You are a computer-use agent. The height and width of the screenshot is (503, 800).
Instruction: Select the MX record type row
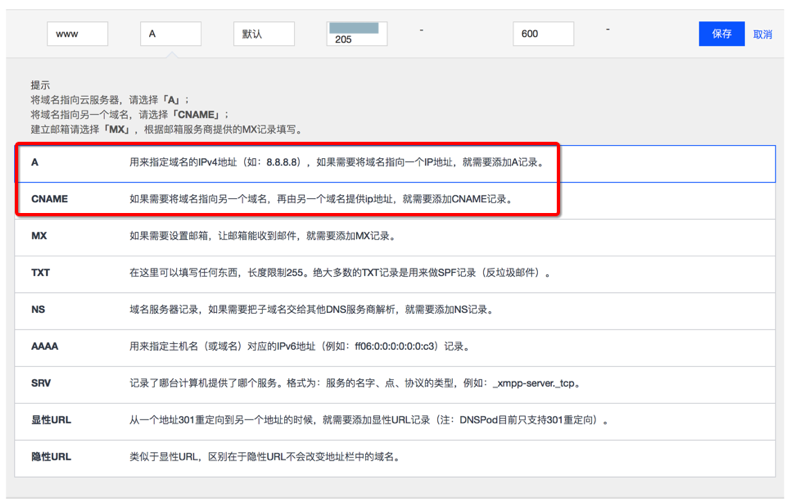(395, 237)
